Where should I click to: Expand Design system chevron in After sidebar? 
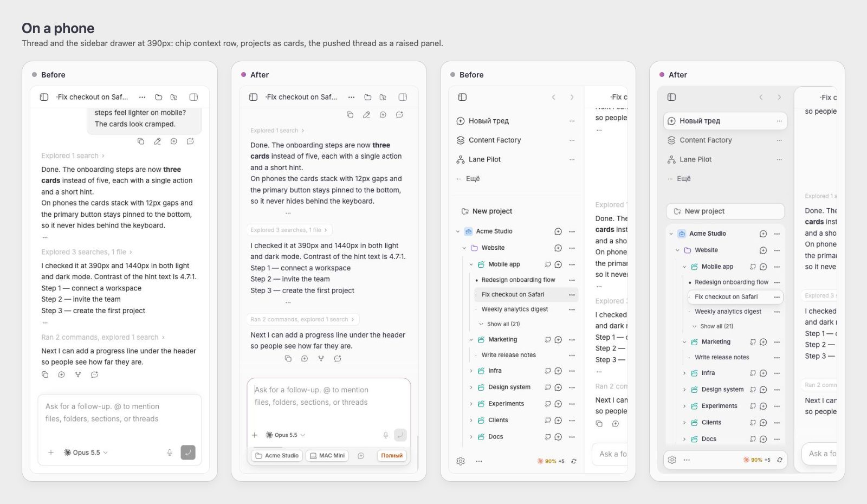(684, 390)
